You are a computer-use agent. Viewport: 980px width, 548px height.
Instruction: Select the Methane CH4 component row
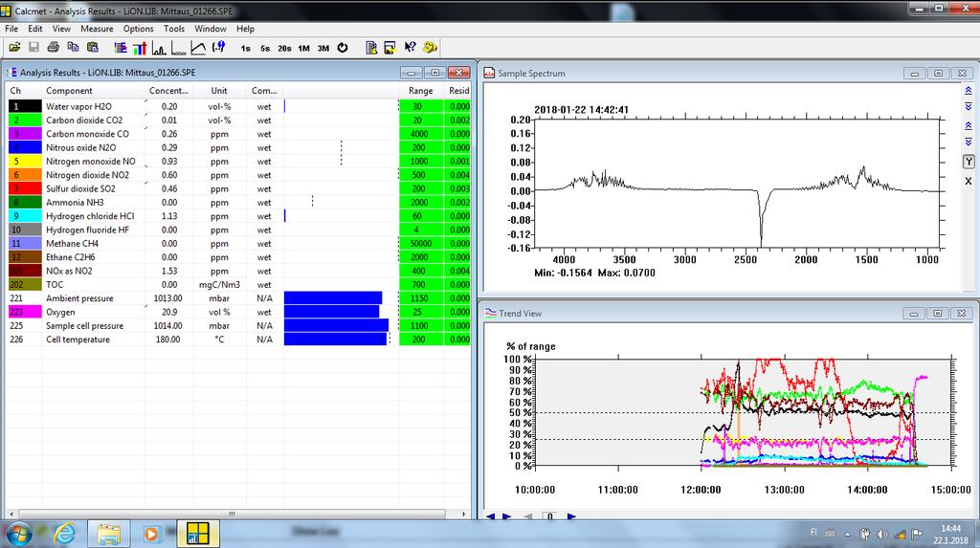point(238,244)
